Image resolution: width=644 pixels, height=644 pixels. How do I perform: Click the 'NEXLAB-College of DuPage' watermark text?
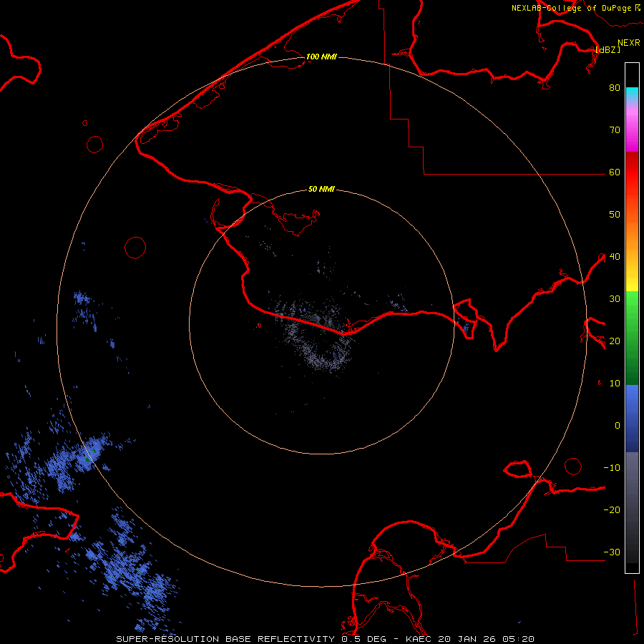pyautogui.click(x=571, y=8)
